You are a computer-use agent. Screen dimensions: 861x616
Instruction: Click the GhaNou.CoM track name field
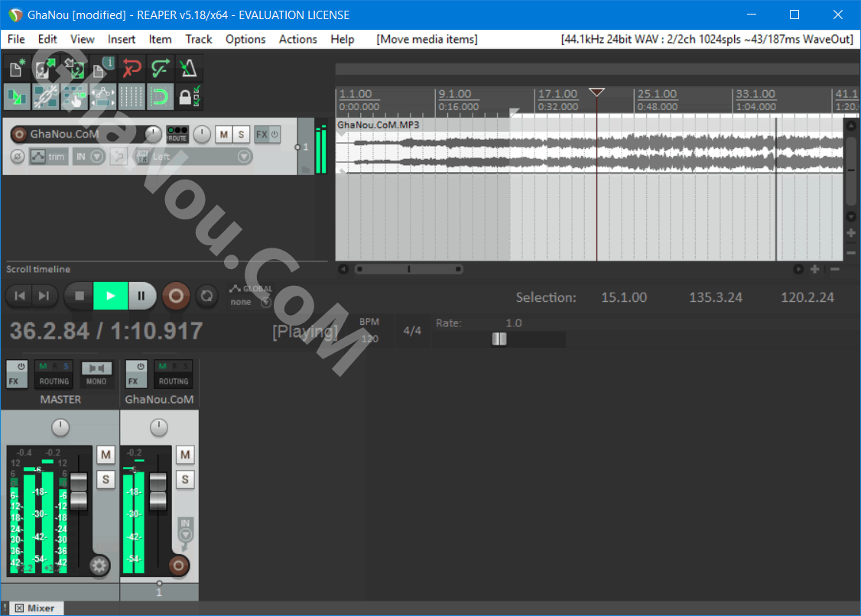(85, 134)
